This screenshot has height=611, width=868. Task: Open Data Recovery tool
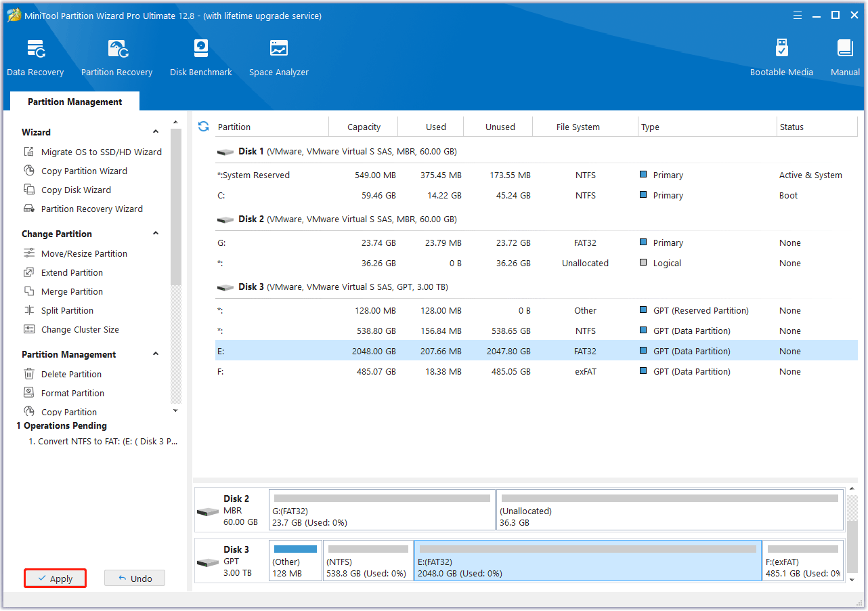35,58
